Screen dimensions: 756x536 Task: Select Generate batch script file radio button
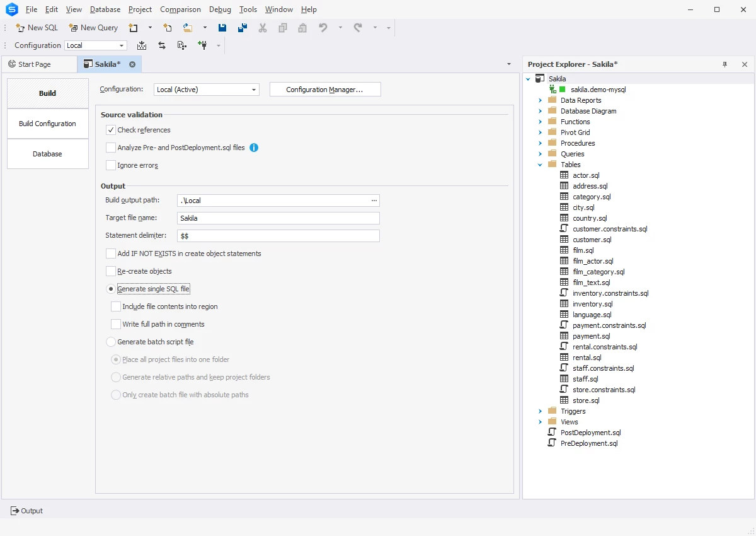(111, 342)
